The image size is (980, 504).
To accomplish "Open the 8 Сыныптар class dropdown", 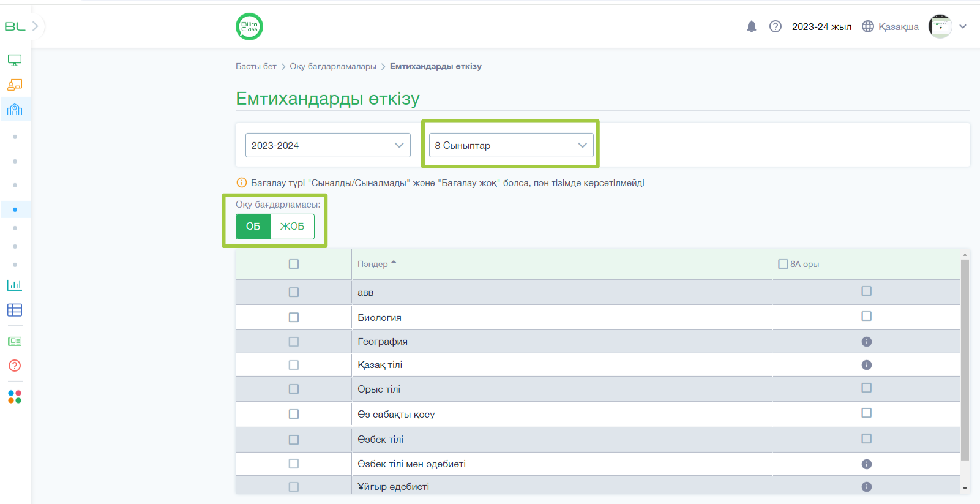I will point(511,145).
